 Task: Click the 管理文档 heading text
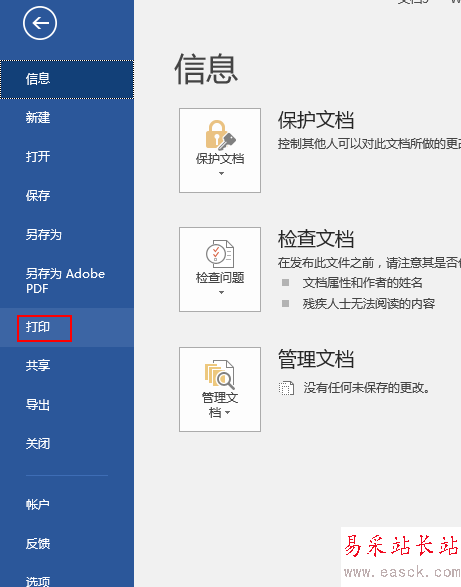[316, 359]
